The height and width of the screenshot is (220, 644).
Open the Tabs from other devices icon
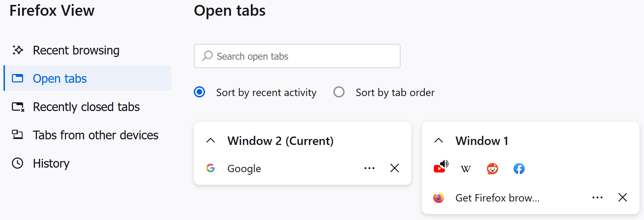[17, 135]
